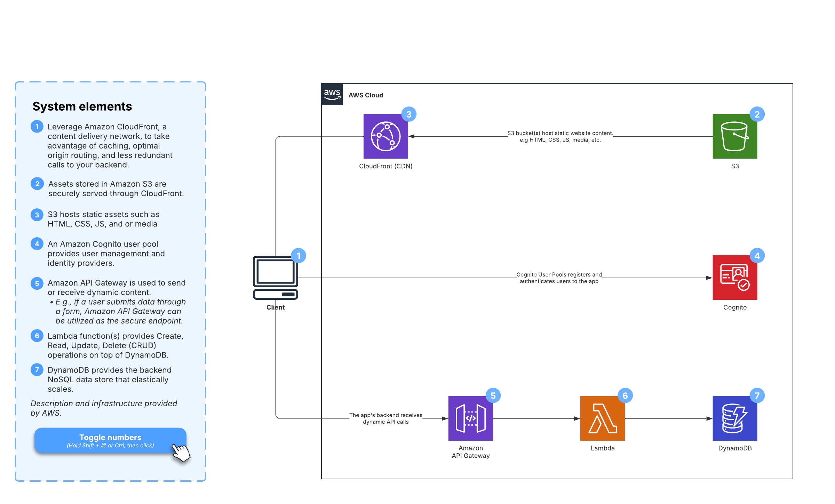
Task: Click the red Cognito service icon
Action: (x=734, y=278)
